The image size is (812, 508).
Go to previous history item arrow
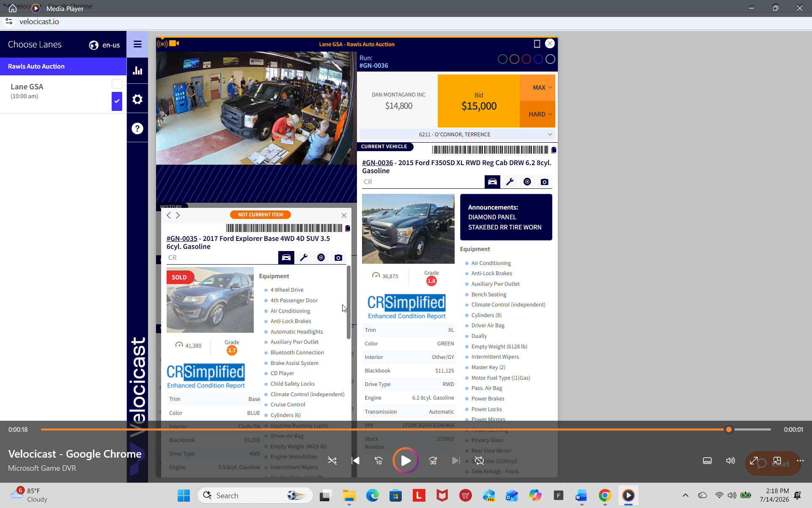coord(168,215)
